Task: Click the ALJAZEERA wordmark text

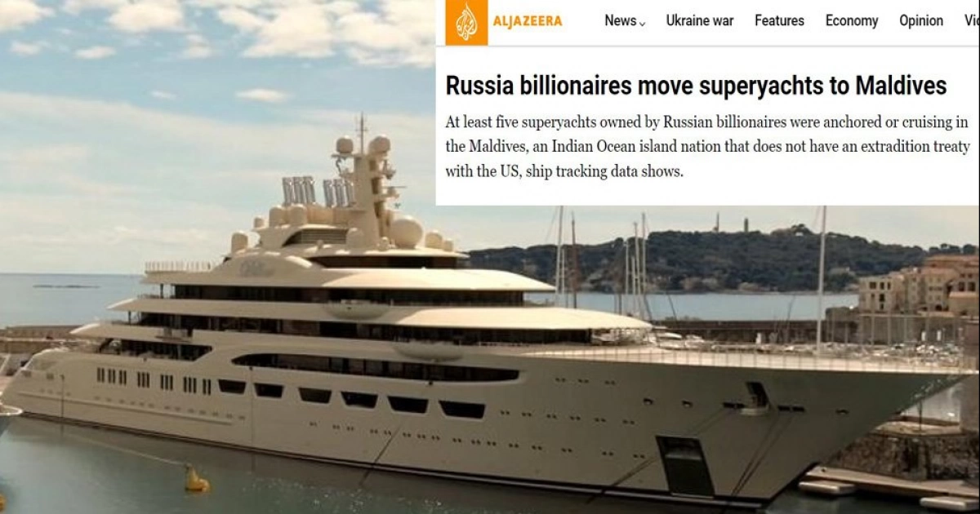Action: (527, 21)
